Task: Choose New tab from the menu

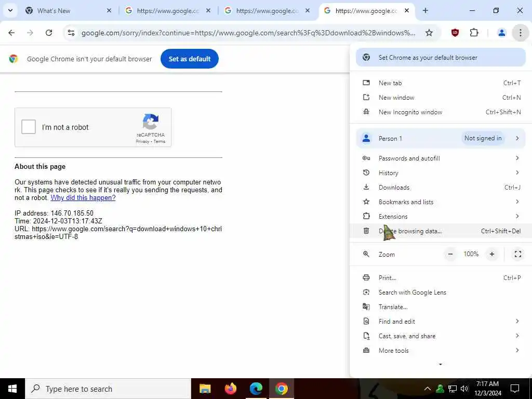Action: pos(441,83)
